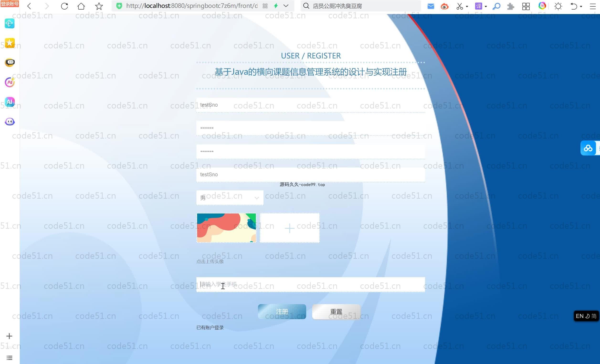
Task: Click the plus box to upload avatar
Action: (x=289, y=228)
